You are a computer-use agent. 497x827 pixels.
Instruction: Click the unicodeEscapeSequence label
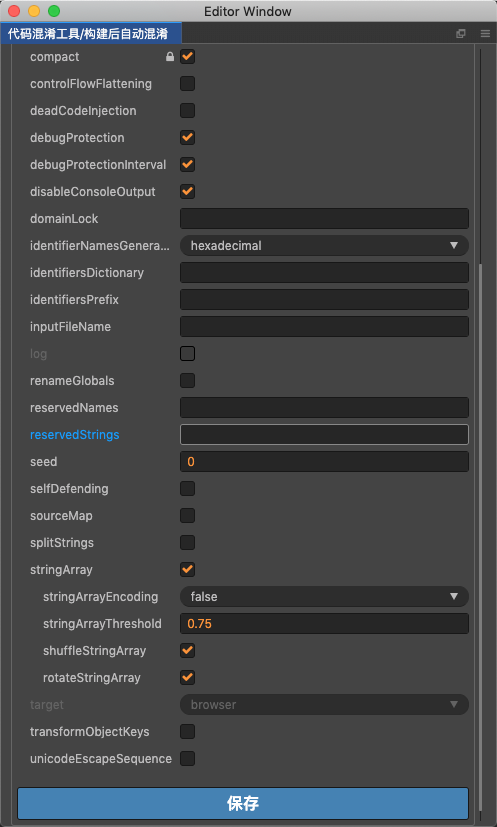click(x=101, y=758)
